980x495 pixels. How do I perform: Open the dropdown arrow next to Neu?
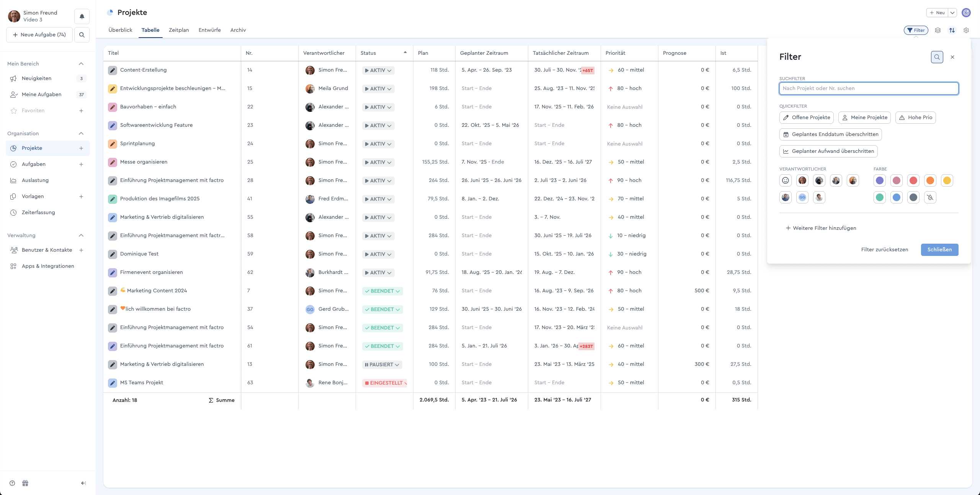[952, 13]
